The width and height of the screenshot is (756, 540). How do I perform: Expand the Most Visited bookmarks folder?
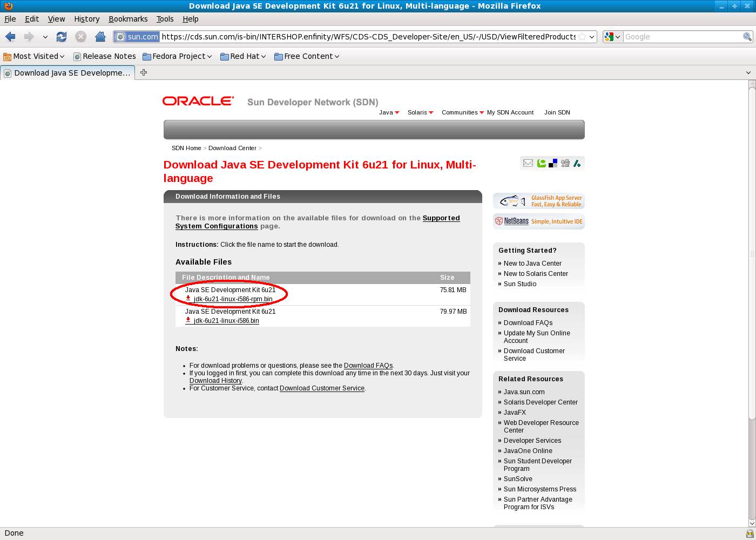[x=34, y=56]
